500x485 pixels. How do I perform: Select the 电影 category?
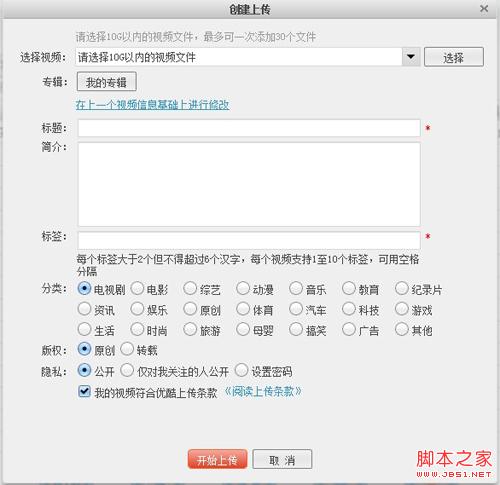click(137, 289)
